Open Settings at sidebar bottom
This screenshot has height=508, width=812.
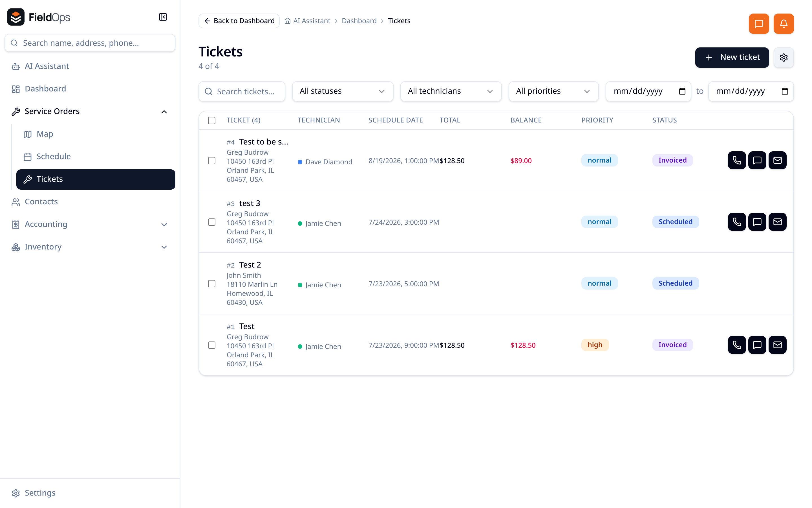pyautogui.click(x=90, y=493)
